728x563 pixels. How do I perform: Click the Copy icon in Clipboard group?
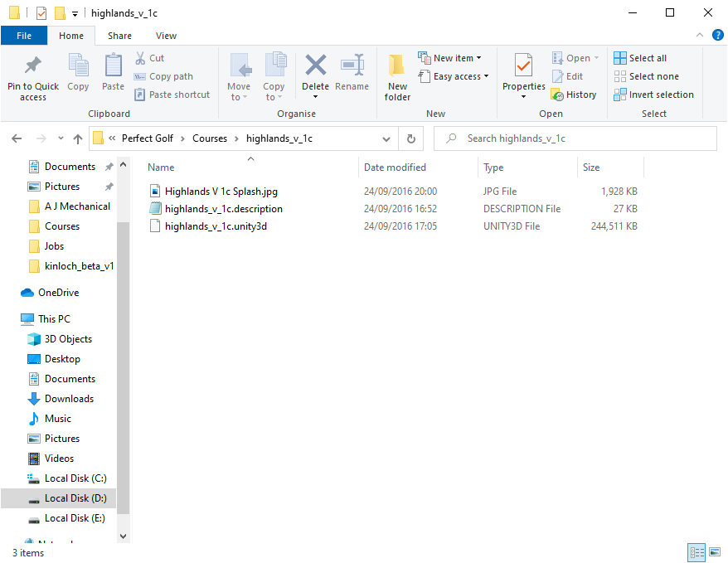coord(78,66)
